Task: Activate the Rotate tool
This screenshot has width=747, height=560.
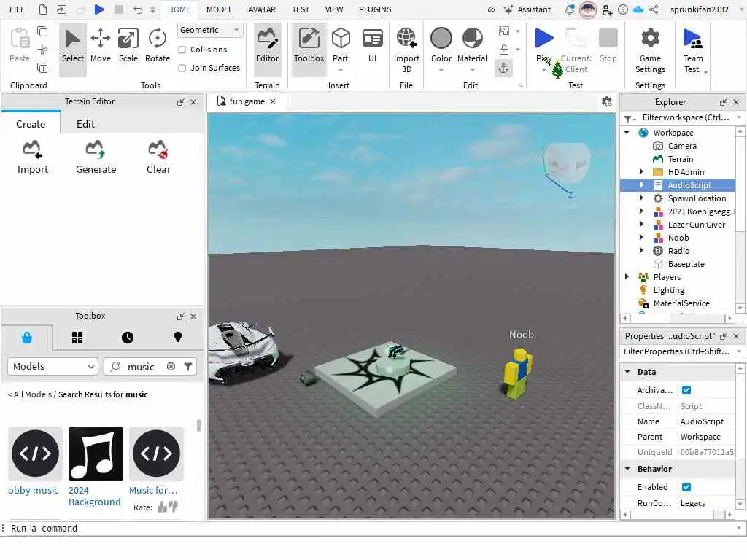Action: pyautogui.click(x=158, y=46)
